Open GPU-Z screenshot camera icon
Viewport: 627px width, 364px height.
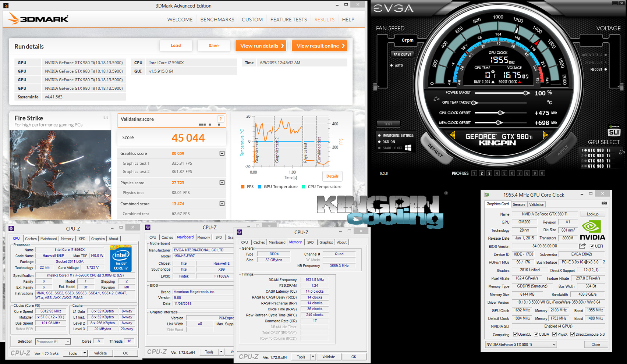point(604,203)
